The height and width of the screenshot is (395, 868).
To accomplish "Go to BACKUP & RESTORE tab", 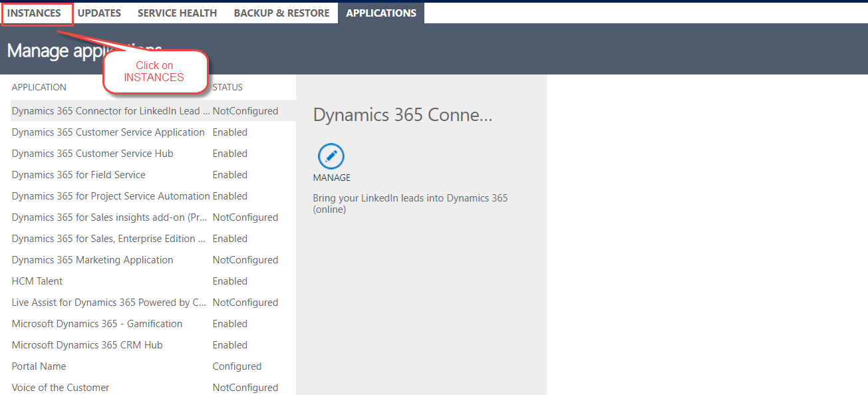I will pyautogui.click(x=281, y=13).
